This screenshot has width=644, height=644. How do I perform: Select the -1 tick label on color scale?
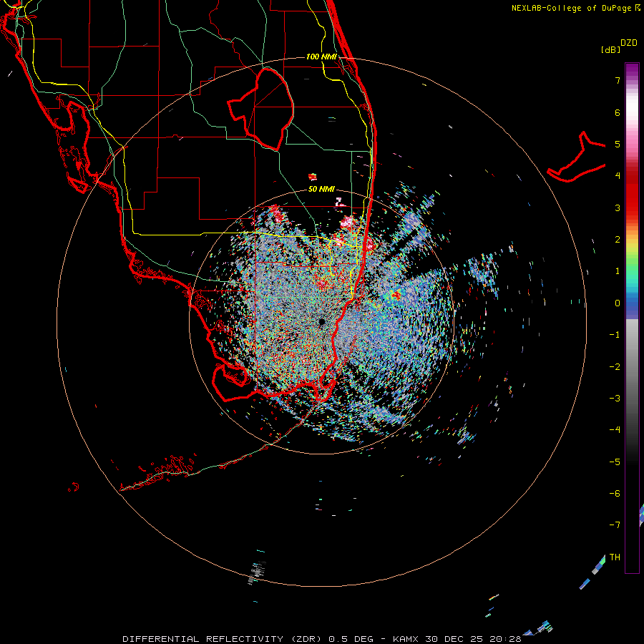(x=615, y=335)
